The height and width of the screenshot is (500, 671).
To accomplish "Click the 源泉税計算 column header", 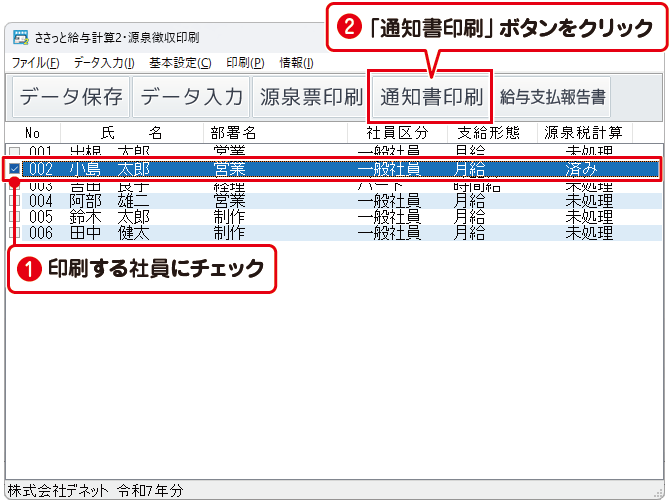I will 583,133.
